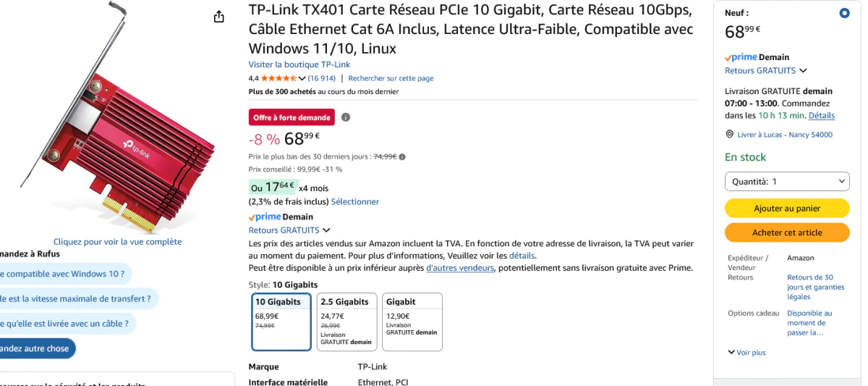868x386 pixels.
Task: Click the Prime logo in buy box
Action: click(741, 57)
